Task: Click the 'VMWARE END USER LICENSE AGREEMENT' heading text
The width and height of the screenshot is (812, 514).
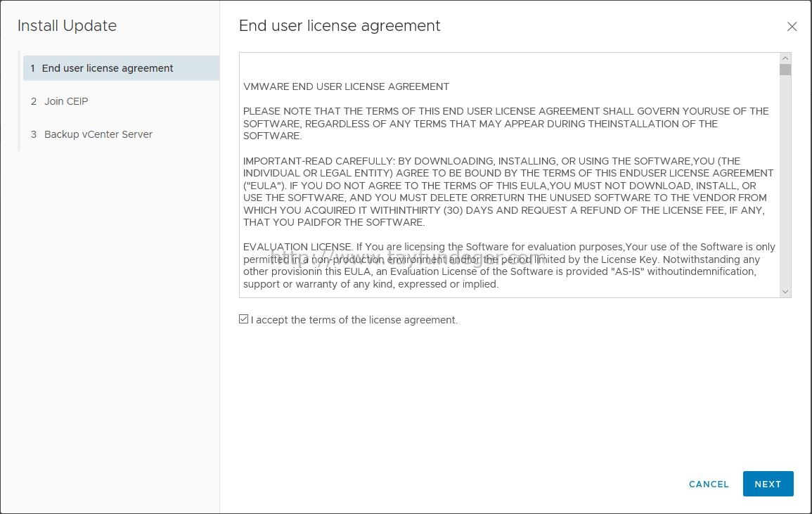Action: click(x=346, y=86)
